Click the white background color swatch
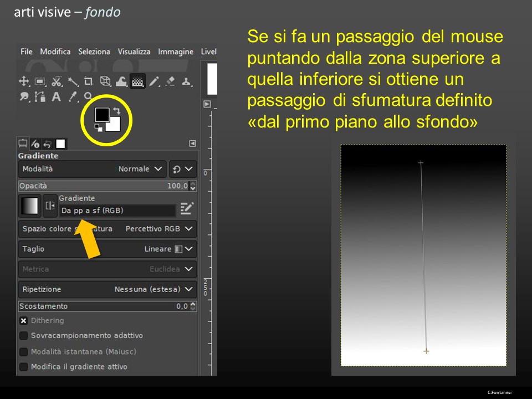The width and height of the screenshot is (532, 399). tap(114, 125)
